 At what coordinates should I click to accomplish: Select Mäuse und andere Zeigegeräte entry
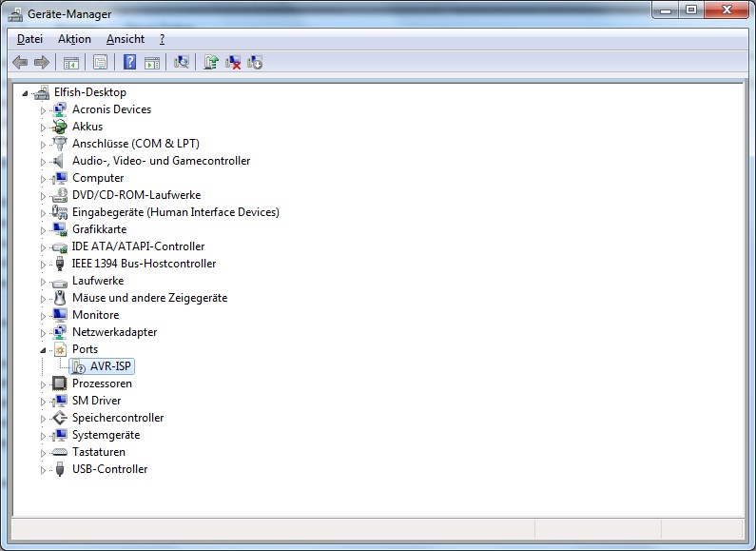149,298
